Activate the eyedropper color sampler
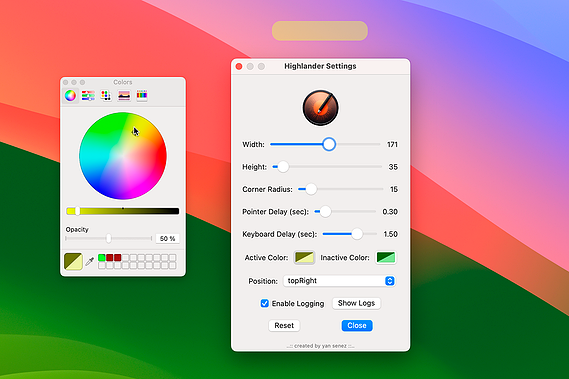Image resolution: width=569 pixels, height=379 pixels. click(x=90, y=261)
